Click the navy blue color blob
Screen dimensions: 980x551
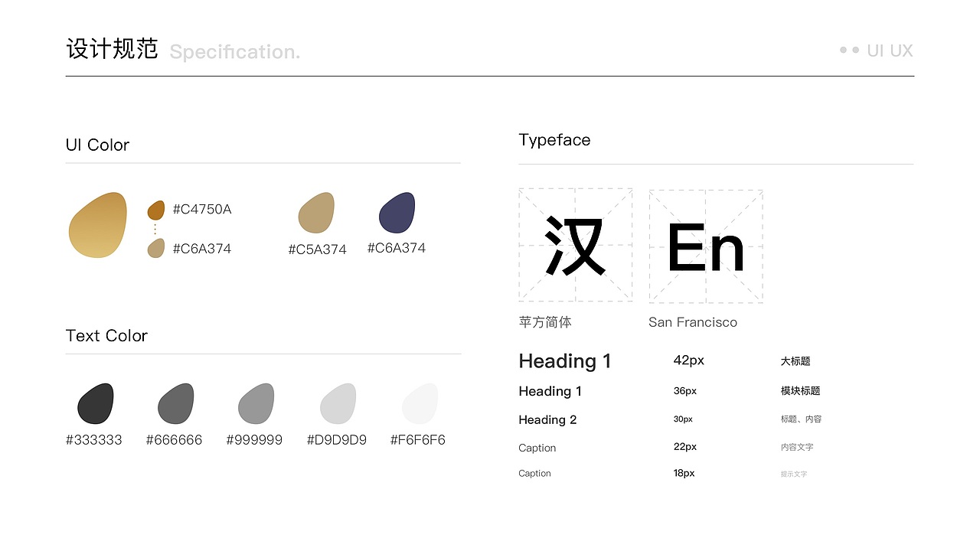tap(397, 212)
